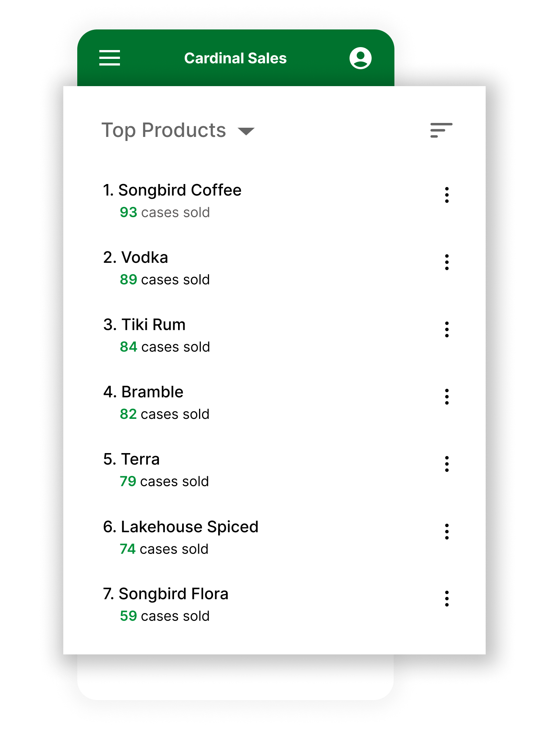Open more options for Terra
The height and width of the screenshot is (756, 546).
point(447,464)
